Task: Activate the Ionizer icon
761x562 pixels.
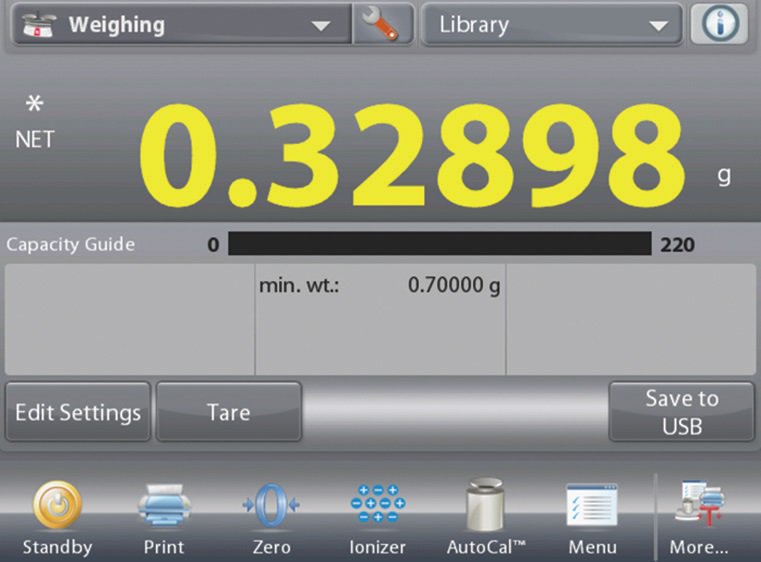Action: tap(378, 503)
